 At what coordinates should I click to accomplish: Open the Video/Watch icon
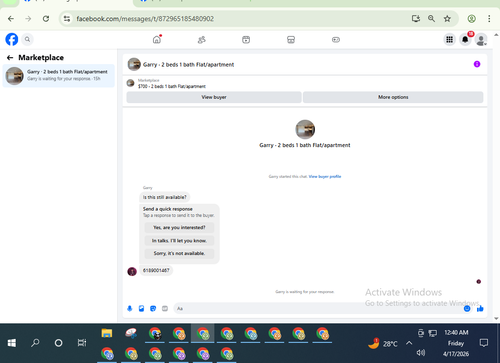[246, 40]
